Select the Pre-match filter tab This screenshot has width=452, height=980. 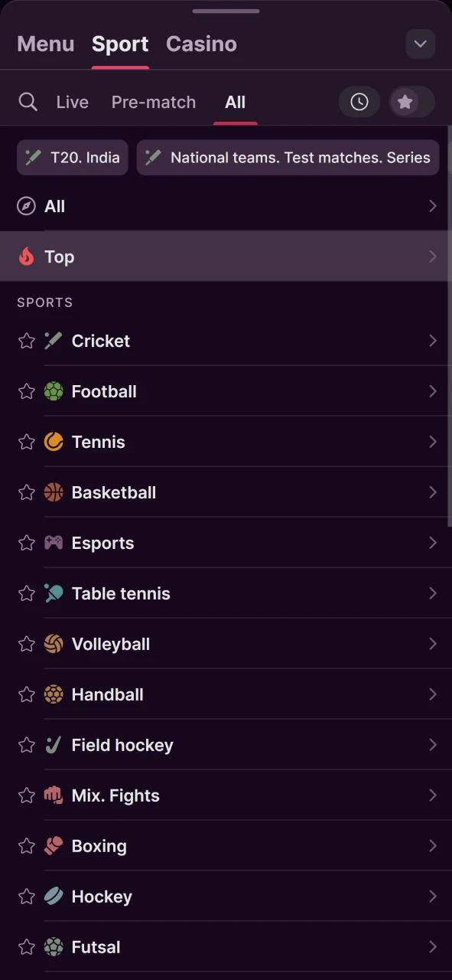coord(153,101)
